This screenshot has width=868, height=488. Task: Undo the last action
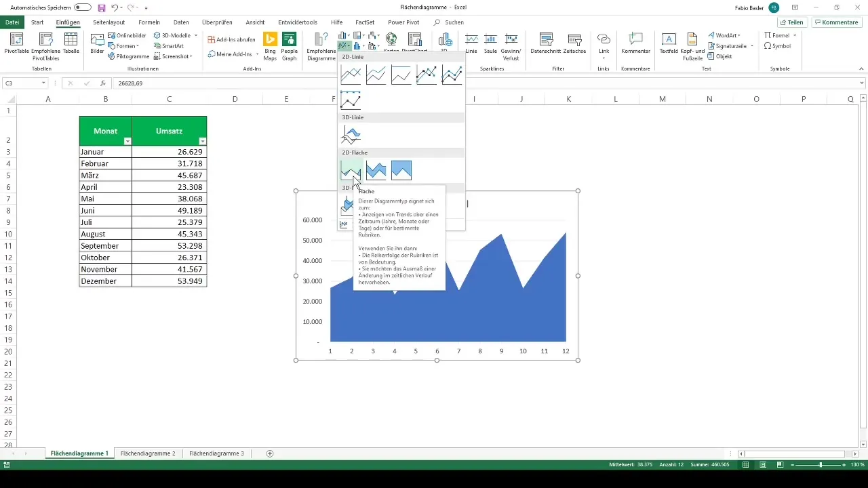click(x=115, y=7)
